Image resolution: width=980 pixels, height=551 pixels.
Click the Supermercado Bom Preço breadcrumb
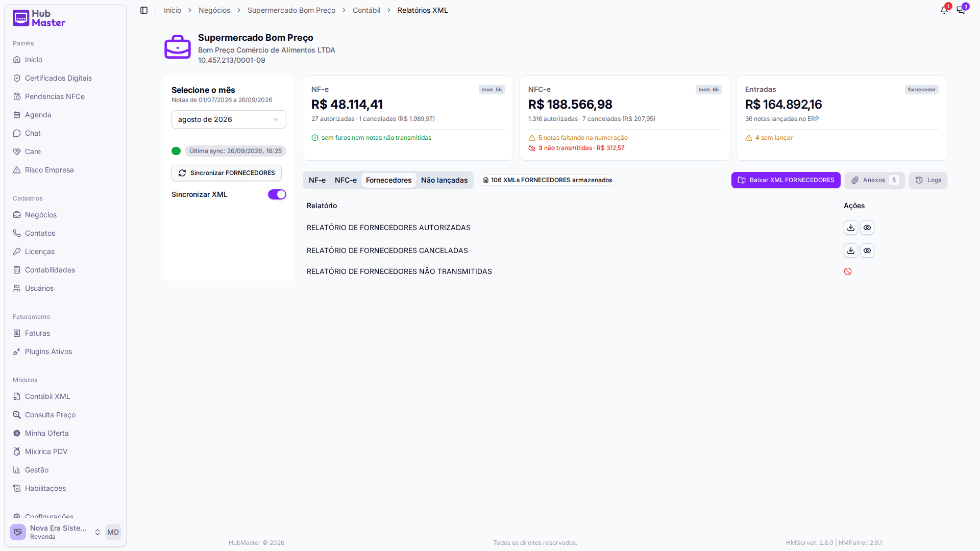pos(291,10)
